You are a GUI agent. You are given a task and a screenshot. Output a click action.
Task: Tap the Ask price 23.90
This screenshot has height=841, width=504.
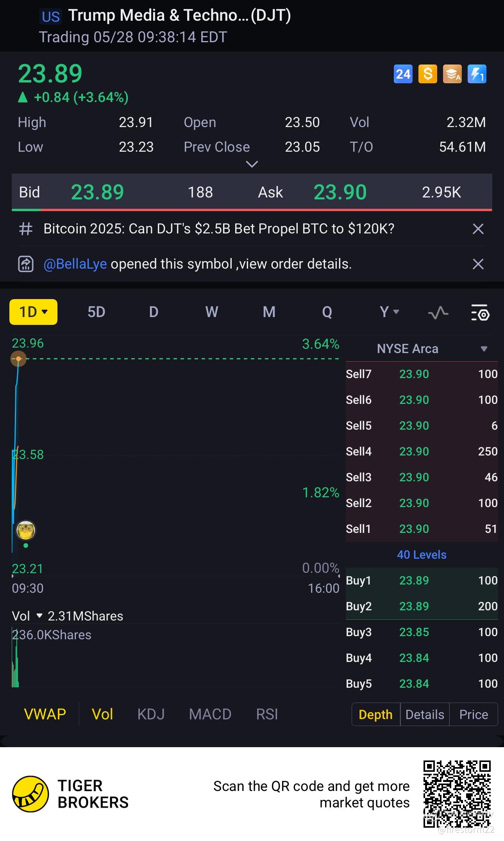tap(340, 192)
